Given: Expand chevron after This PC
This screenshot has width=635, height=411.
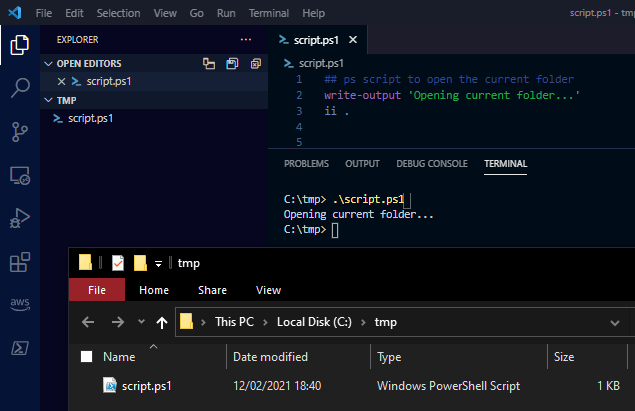Looking at the screenshot, I should (x=265, y=322).
